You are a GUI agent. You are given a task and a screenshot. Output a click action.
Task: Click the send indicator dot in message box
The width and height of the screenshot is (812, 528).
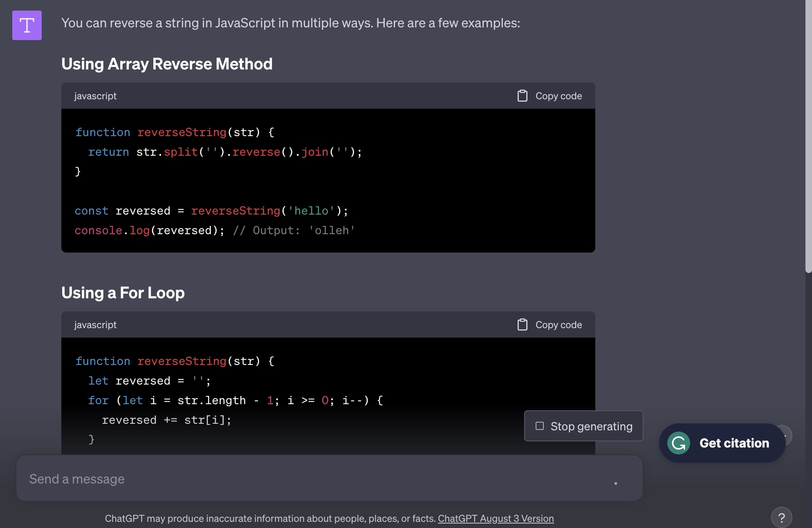click(615, 483)
